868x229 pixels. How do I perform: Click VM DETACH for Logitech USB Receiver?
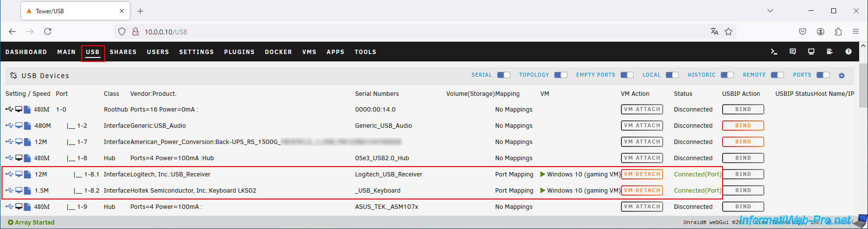642,174
